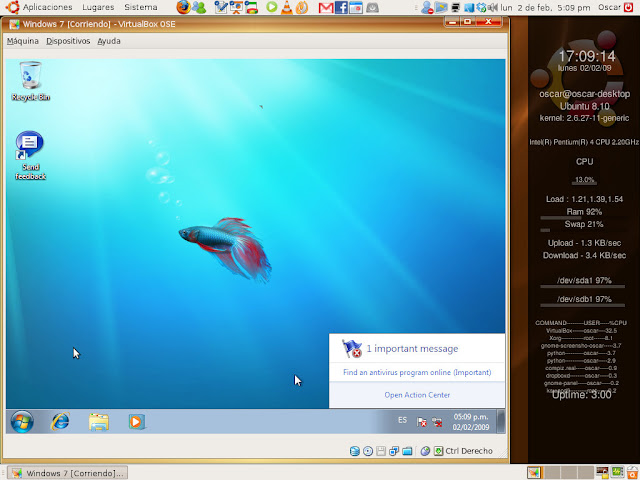Open the volume control in the panel
The width and height of the screenshot is (640, 480).
click(493, 7)
